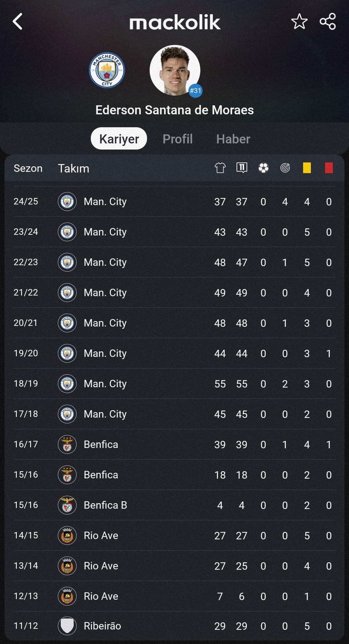Select the goals ball column icon

point(263,168)
